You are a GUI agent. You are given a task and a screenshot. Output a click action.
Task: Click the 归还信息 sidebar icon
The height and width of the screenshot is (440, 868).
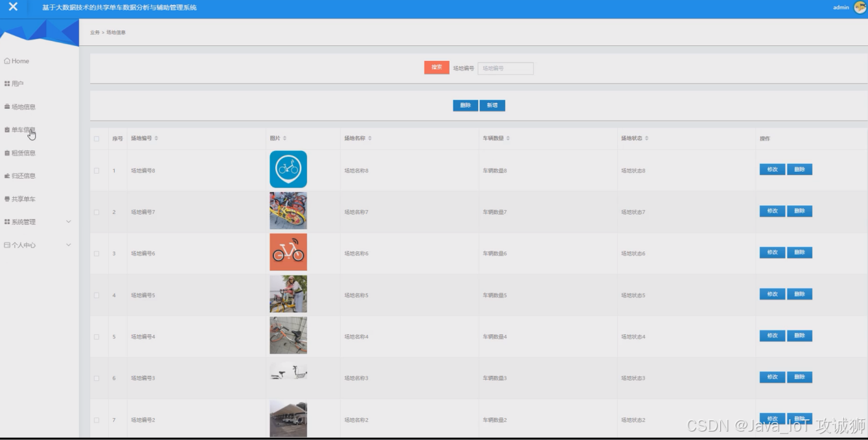7,176
